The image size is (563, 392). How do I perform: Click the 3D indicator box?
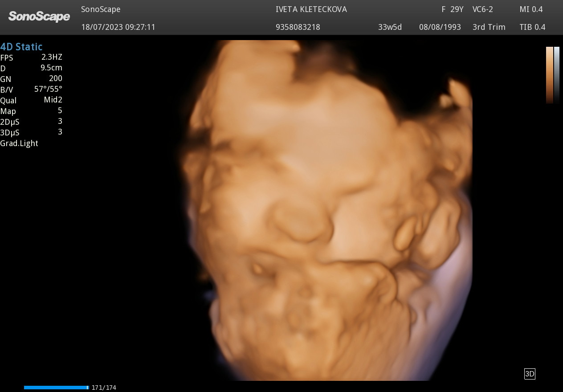[x=530, y=374]
